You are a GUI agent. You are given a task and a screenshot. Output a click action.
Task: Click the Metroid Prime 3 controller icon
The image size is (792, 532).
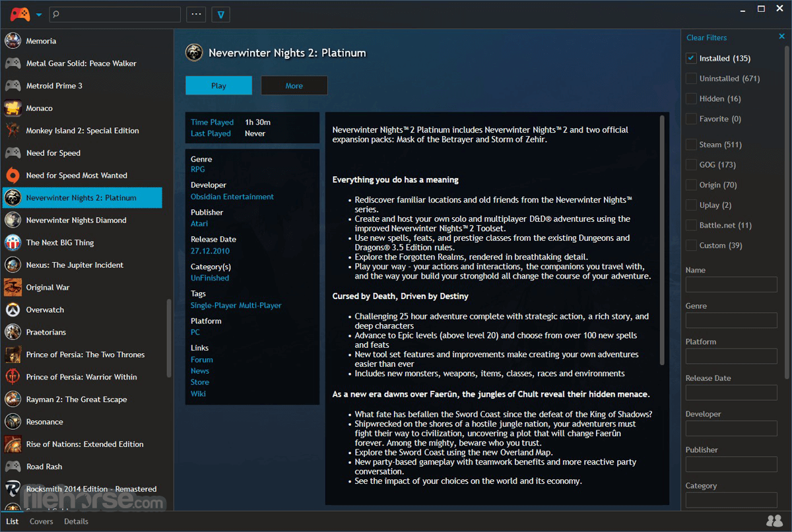point(13,86)
